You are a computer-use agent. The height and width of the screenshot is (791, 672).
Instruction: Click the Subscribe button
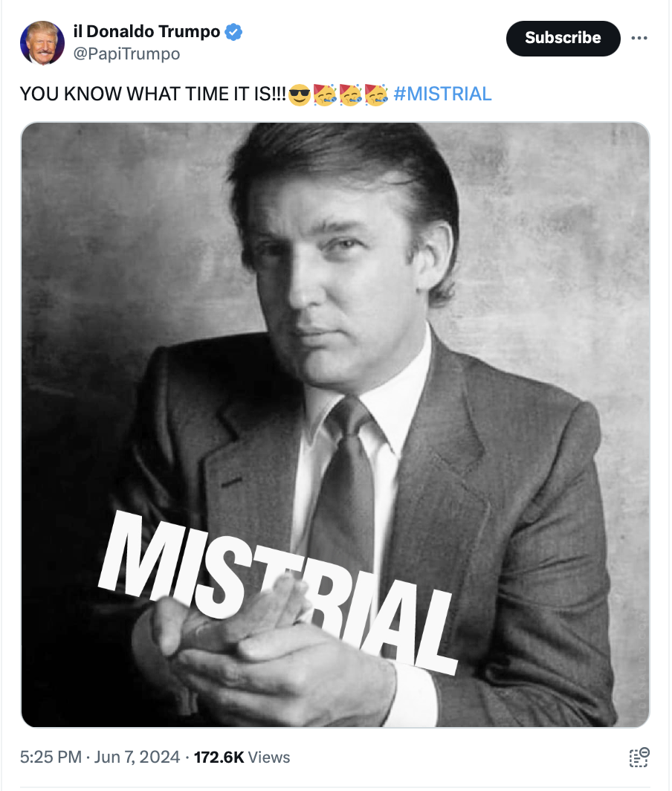coord(563,38)
